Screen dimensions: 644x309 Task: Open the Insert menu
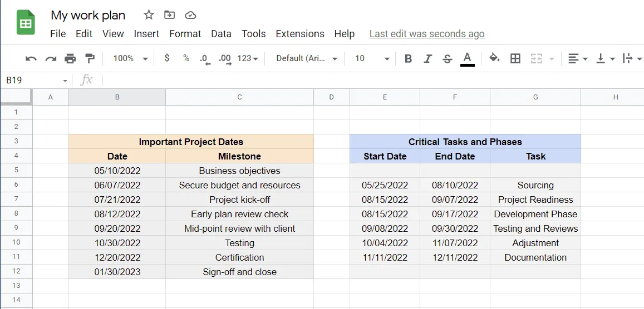pos(146,34)
